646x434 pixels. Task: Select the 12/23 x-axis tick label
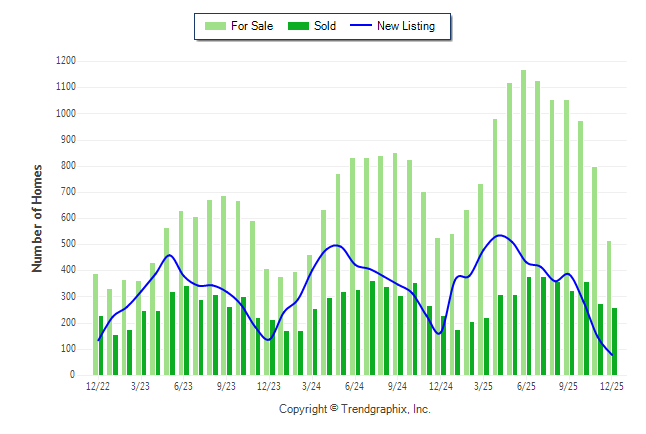(x=268, y=386)
